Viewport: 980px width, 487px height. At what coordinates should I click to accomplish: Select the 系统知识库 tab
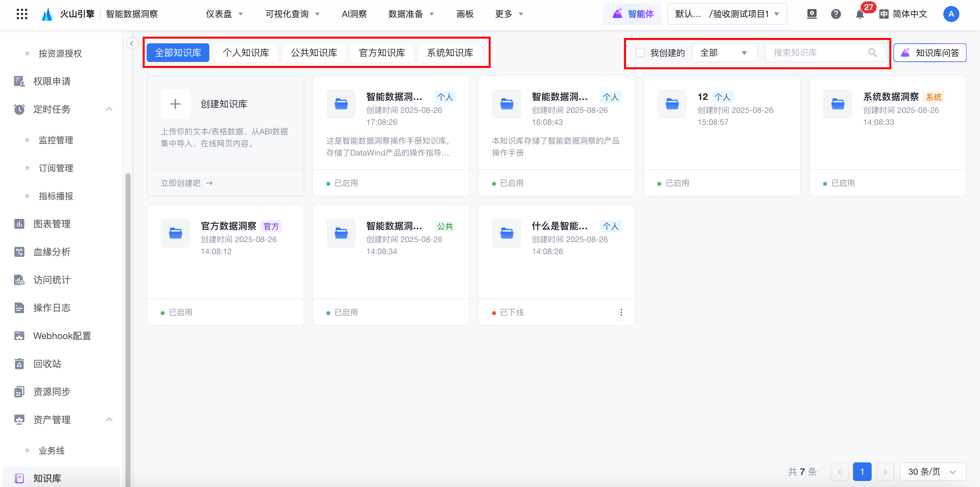(450, 52)
